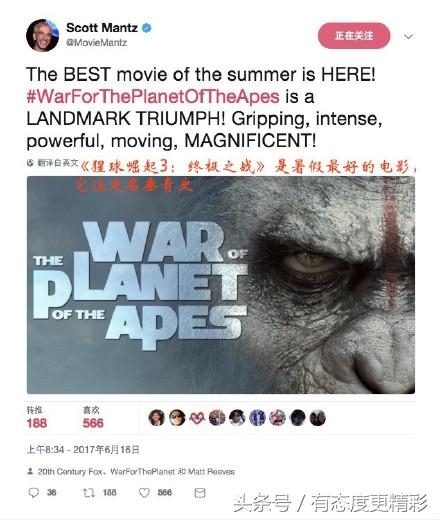440x520 pixels.
Task: Click the first liker avatar thumbnail
Action: pos(156,418)
